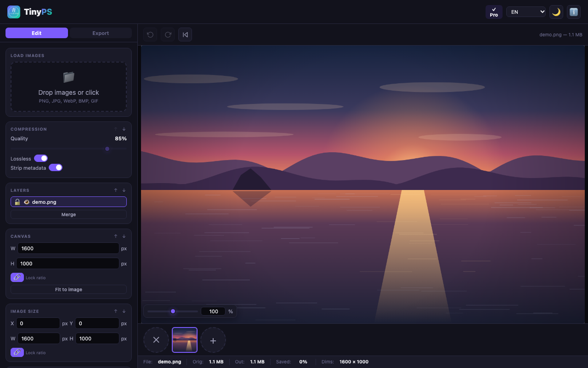Move Image Size panel down with arrow
This screenshot has width=588, height=368.
[x=124, y=311]
